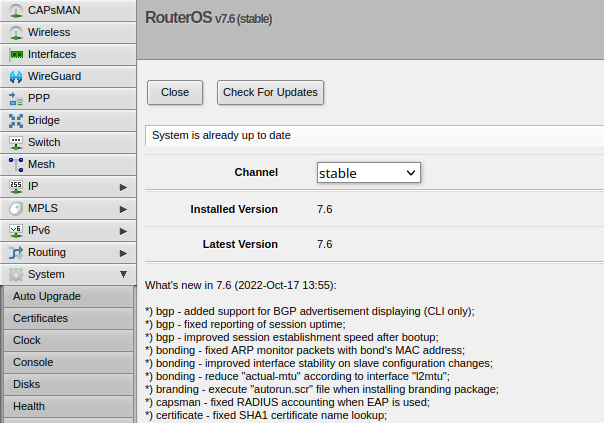Viewport: 604px width, 423px height.
Task: Click the Wireless antenna icon
Action: pos(16,32)
